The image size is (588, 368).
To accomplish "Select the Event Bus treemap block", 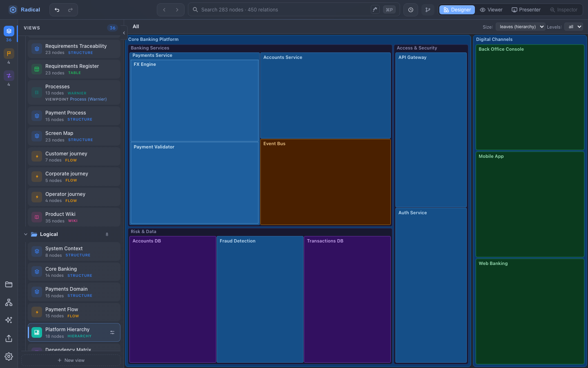I will pos(325,182).
